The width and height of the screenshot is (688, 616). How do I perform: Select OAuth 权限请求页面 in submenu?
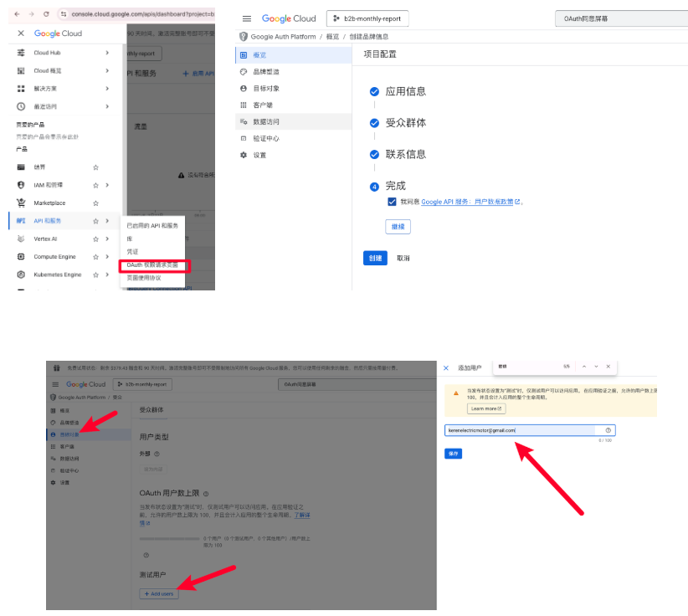pos(152,265)
